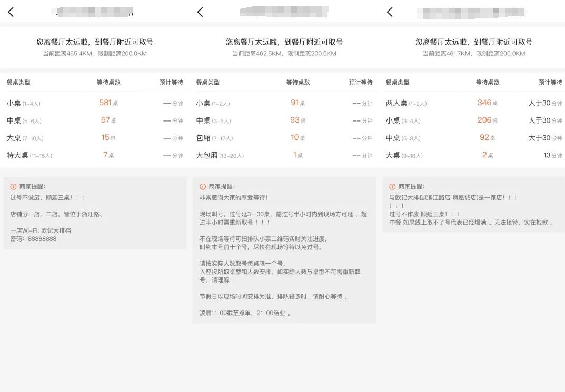565x392 pixels.
Task: Pick the 中桌 (5-8人) row with 92 tables
Action: (474, 138)
